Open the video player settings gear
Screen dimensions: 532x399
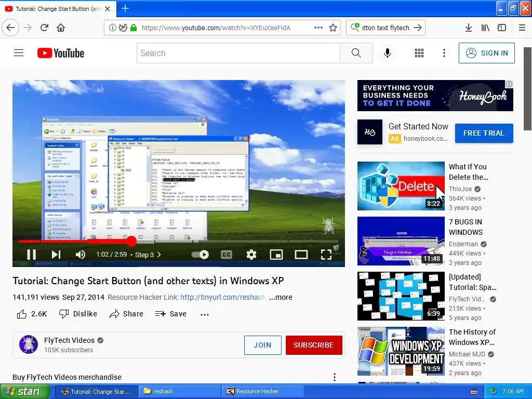click(x=251, y=255)
